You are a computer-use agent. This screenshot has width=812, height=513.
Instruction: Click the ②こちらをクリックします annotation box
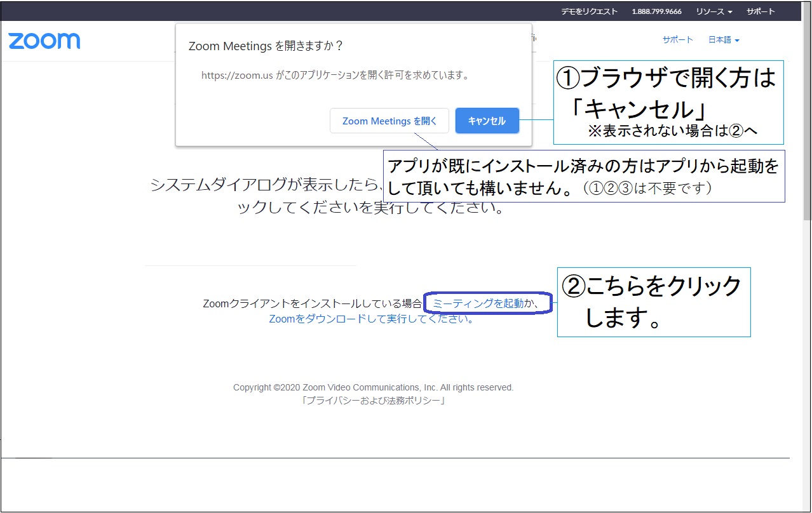pos(653,302)
